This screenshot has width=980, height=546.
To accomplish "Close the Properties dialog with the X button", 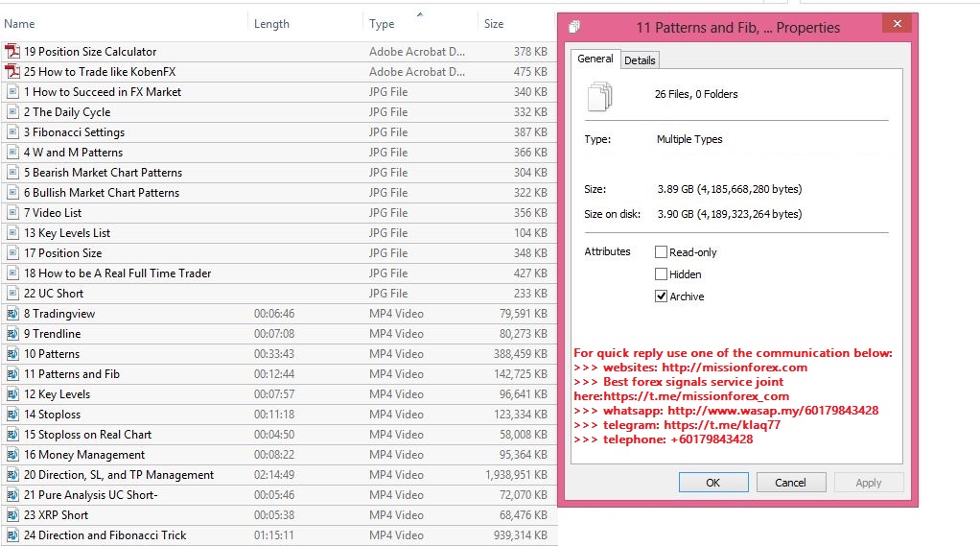I will (898, 24).
